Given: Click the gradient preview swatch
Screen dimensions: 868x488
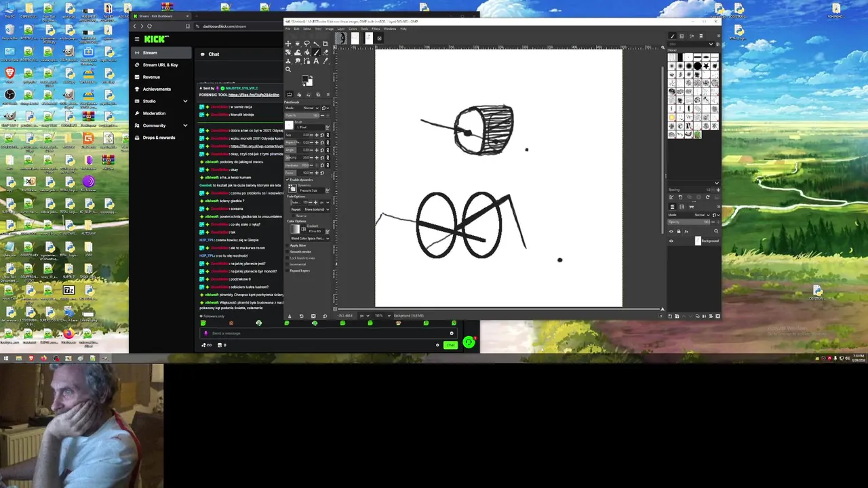Looking at the screenshot, I should 295,229.
